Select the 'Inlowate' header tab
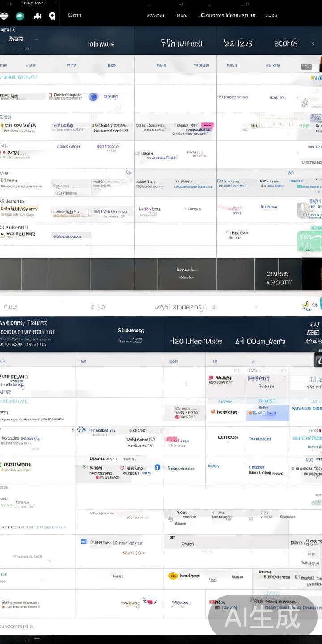Screen dimensions: 322x644 (x=101, y=44)
